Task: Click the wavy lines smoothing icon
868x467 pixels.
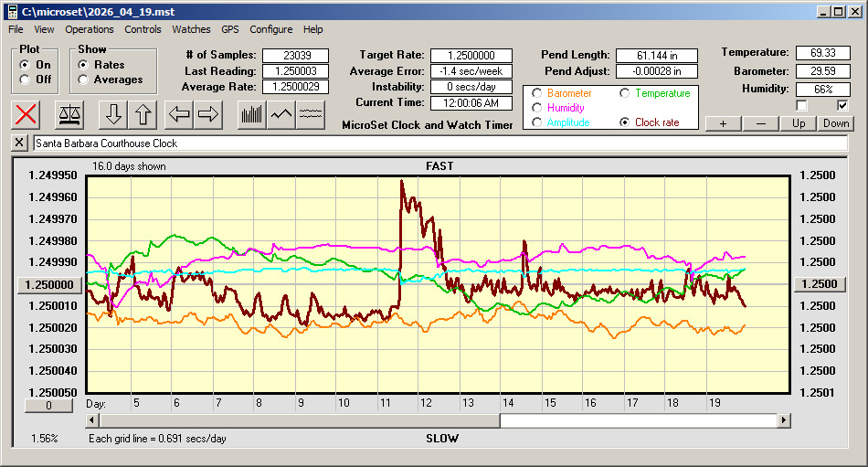Action: 312,114
